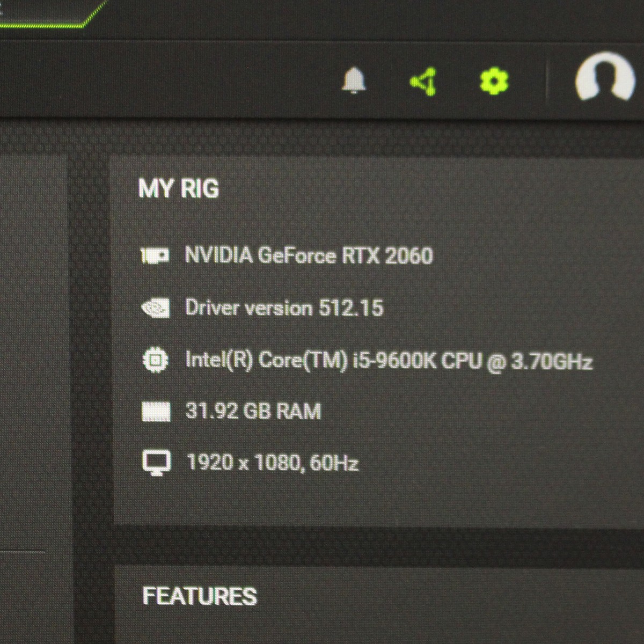Open Driver version 512.15 details
Image resolution: width=644 pixels, height=644 pixels.
(x=284, y=308)
